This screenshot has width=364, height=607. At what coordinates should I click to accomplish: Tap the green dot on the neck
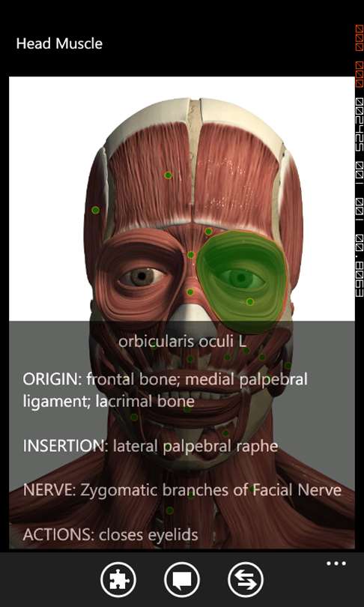pyautogui.click(x=169, y=510)
